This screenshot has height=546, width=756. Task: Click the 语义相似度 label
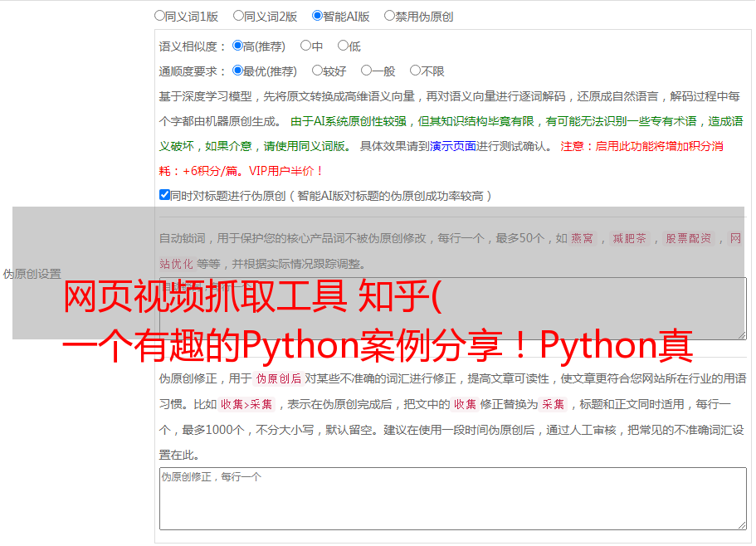[193, 46]
